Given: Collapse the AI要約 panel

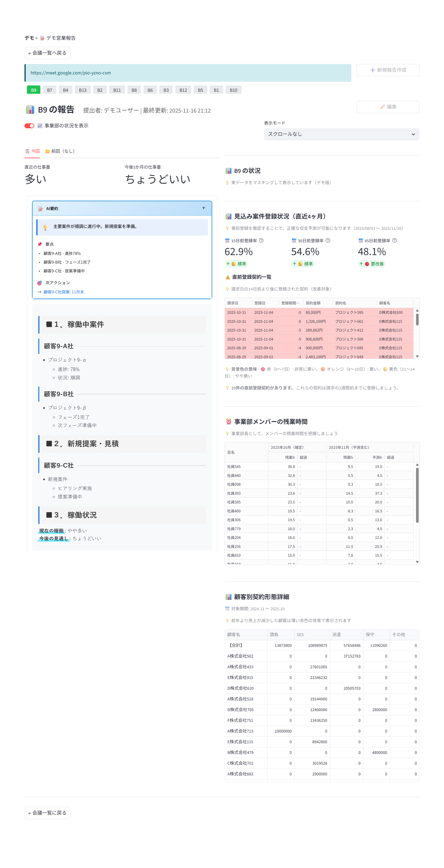Looking at the screenshot, I should (204, 208).
